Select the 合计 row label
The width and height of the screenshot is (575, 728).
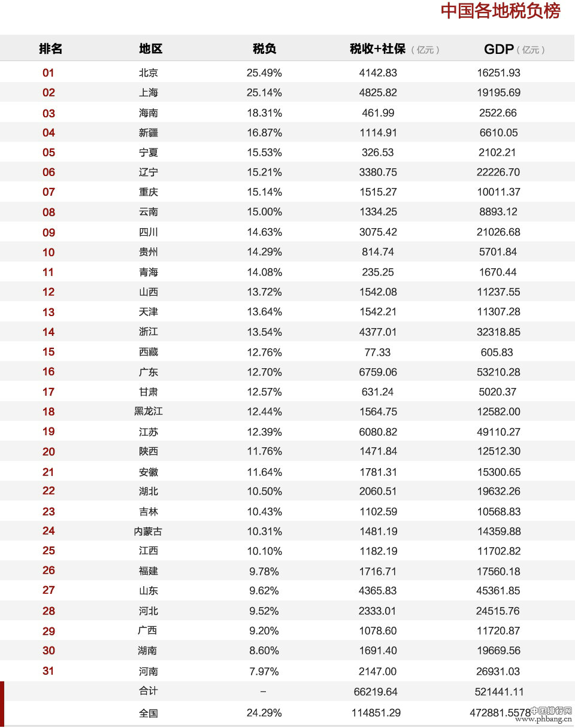click(x=149, y=691)
